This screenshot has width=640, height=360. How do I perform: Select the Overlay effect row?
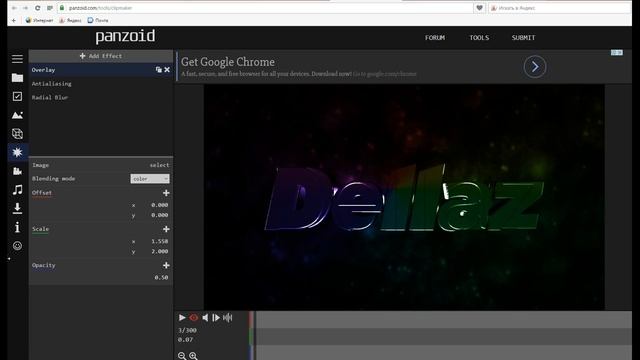(x=101, y=70)
